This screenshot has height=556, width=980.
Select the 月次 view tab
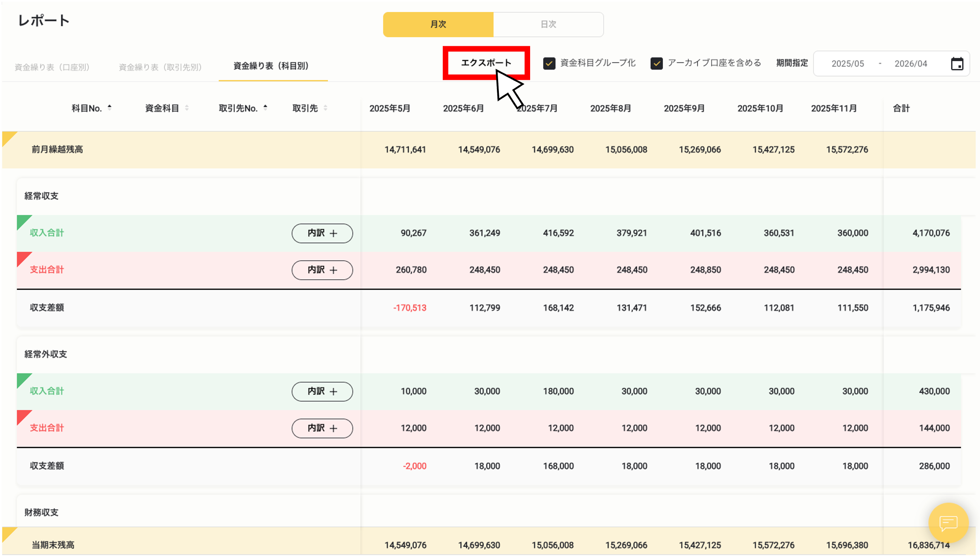pyautogui.click(x=438, y=24)
